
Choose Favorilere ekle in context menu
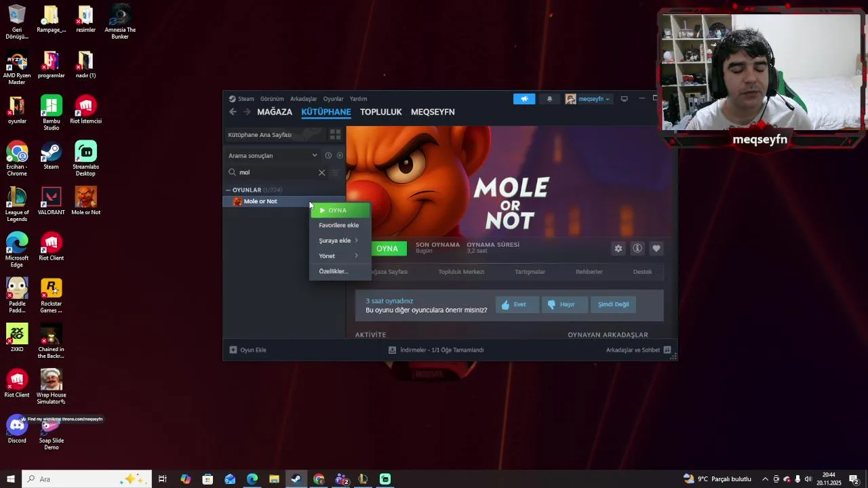[339, 225]
